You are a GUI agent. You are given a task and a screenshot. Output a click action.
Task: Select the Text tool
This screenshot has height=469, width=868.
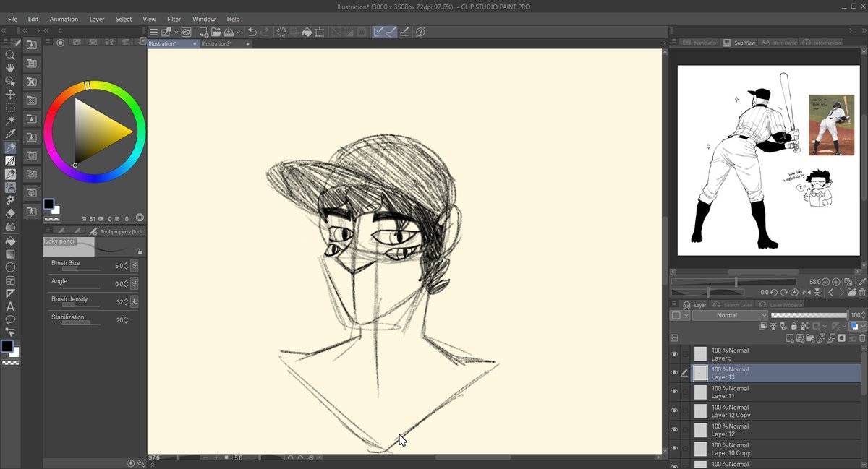(10, 306)
